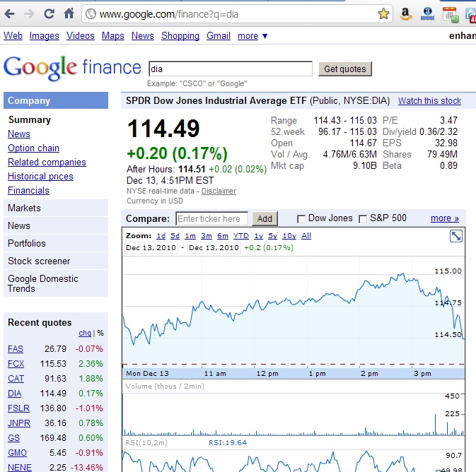This screenshot has width=476, height=472.
Task: Set chart zoom to All
Action: pyautogui.click(x=306, y=236)
